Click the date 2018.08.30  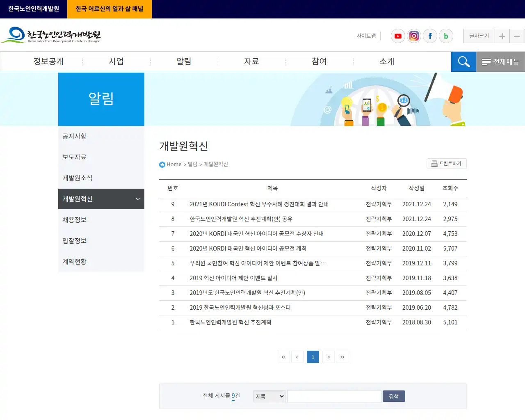pos(417,322)
